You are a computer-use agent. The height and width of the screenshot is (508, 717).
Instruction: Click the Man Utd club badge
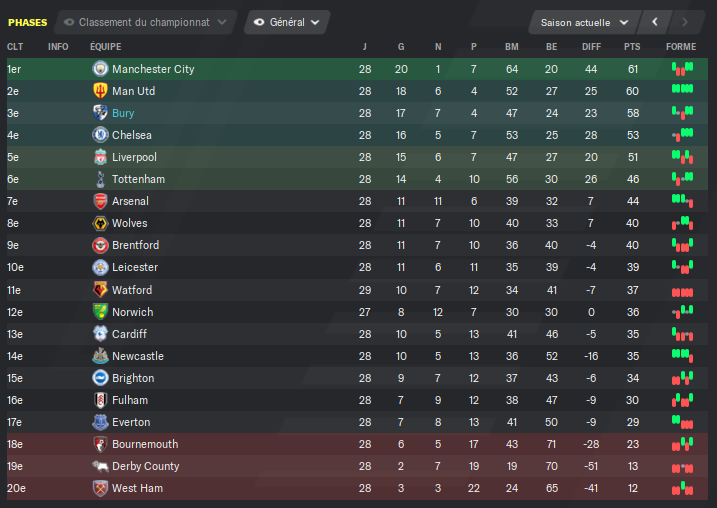coord(100,91)
